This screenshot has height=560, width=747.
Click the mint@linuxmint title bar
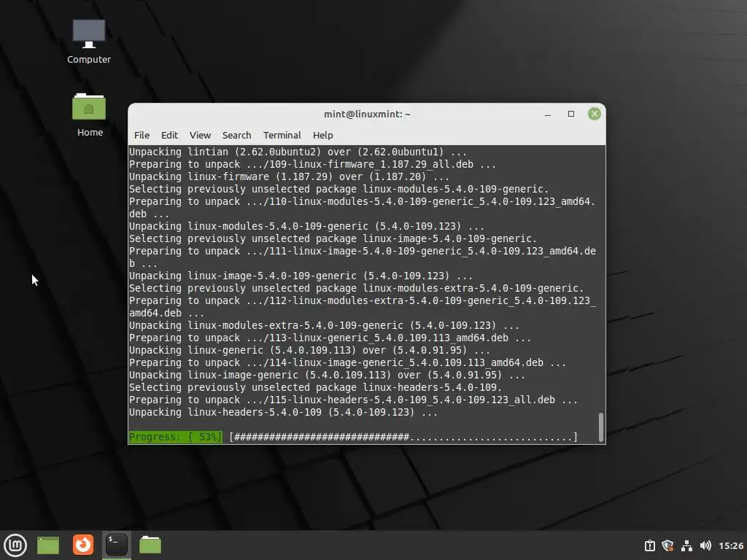[367, 114]
